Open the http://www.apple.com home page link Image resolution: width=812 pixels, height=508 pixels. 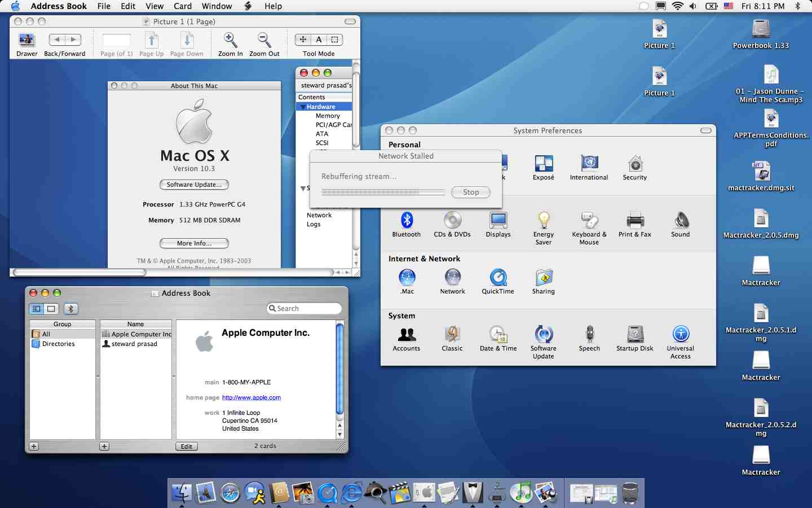(251, 397)
